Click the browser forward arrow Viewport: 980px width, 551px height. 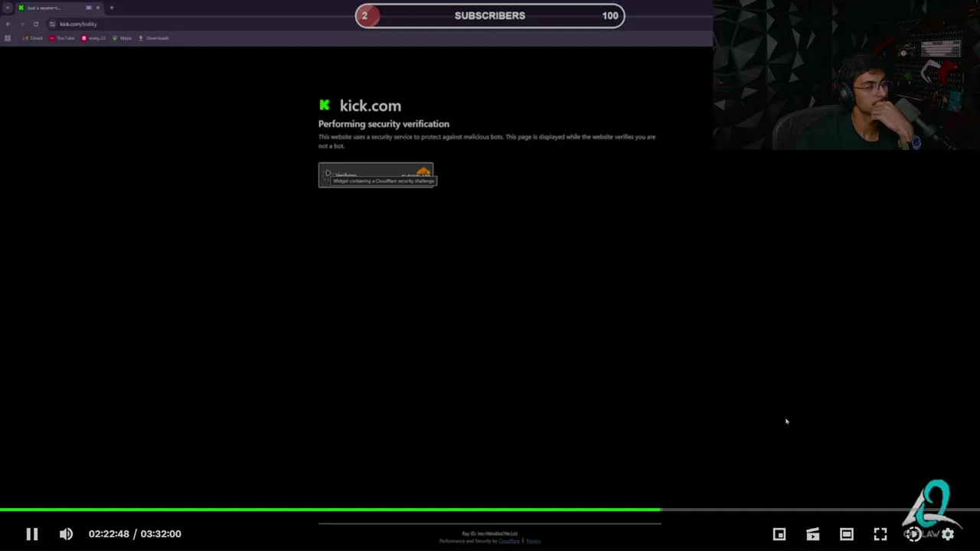pos(21,24)
